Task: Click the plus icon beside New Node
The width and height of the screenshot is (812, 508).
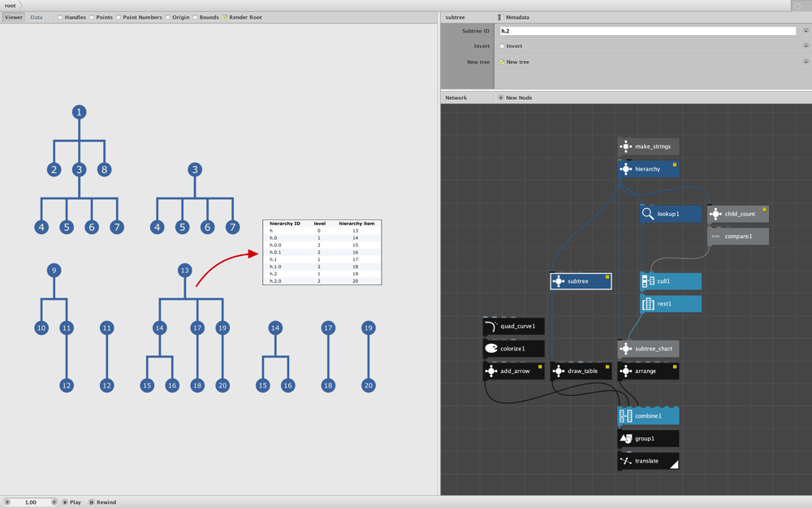Action: pos(501,98)
